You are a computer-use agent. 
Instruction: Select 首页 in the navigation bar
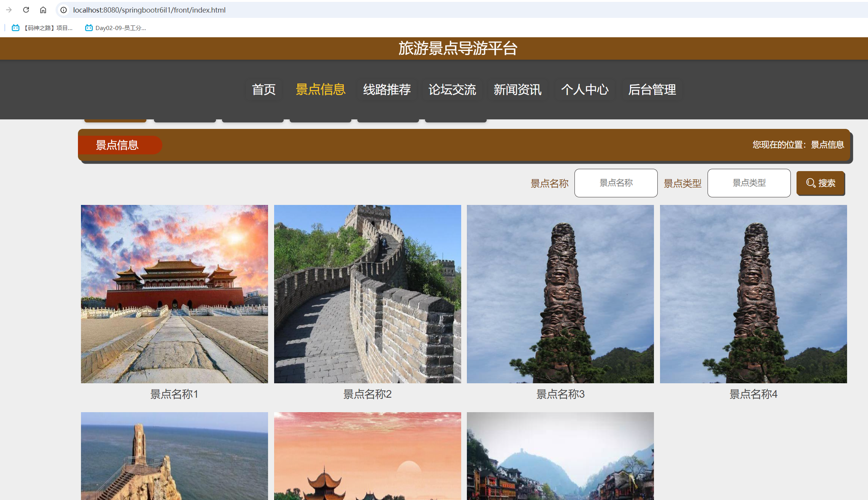click(x=263, y=90)
